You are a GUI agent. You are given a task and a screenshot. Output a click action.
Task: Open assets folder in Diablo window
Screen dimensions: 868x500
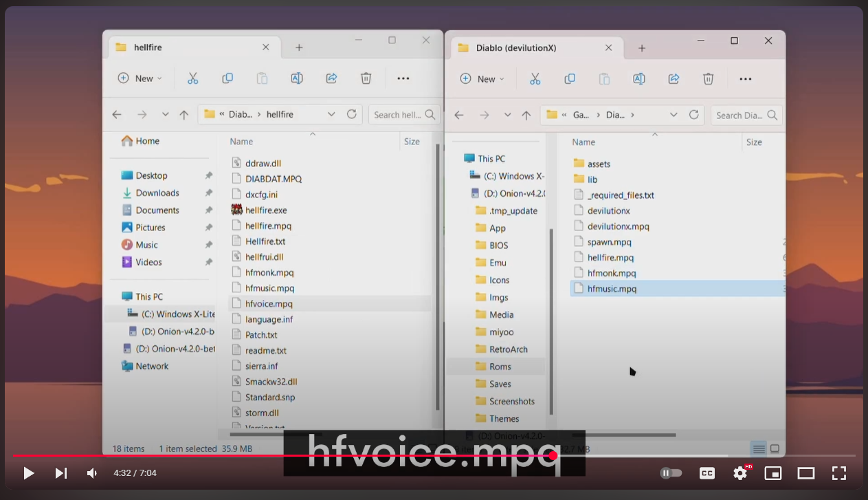click(x=592, y=164)
